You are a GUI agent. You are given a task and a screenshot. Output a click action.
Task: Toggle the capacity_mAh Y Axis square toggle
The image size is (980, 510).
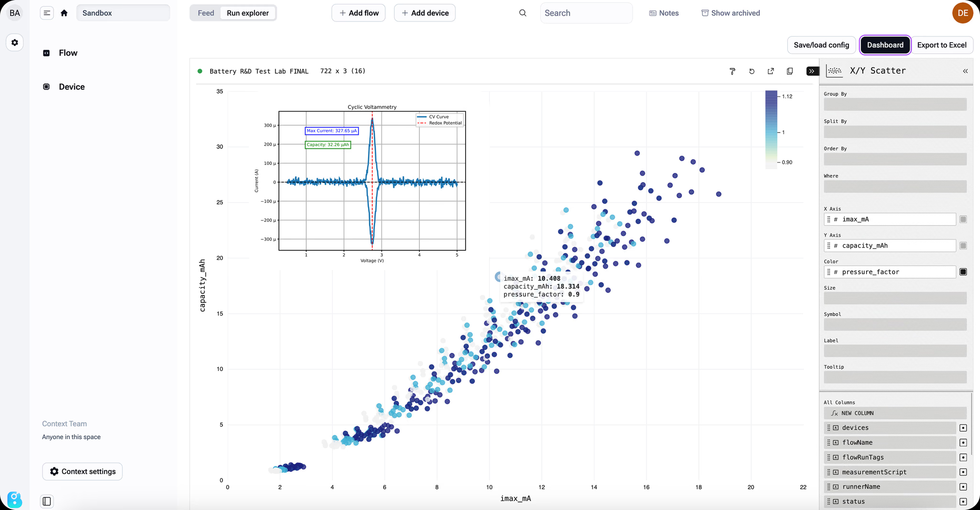[x=963, y=246]
